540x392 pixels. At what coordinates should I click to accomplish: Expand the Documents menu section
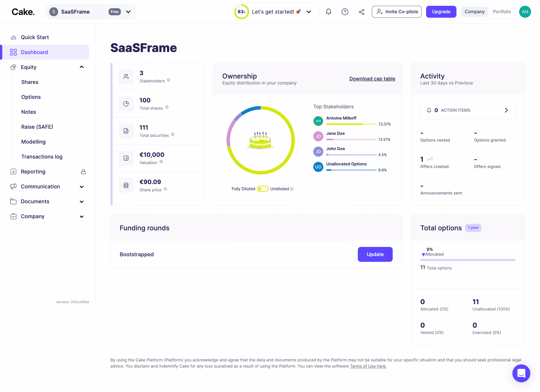coord(82,202)
